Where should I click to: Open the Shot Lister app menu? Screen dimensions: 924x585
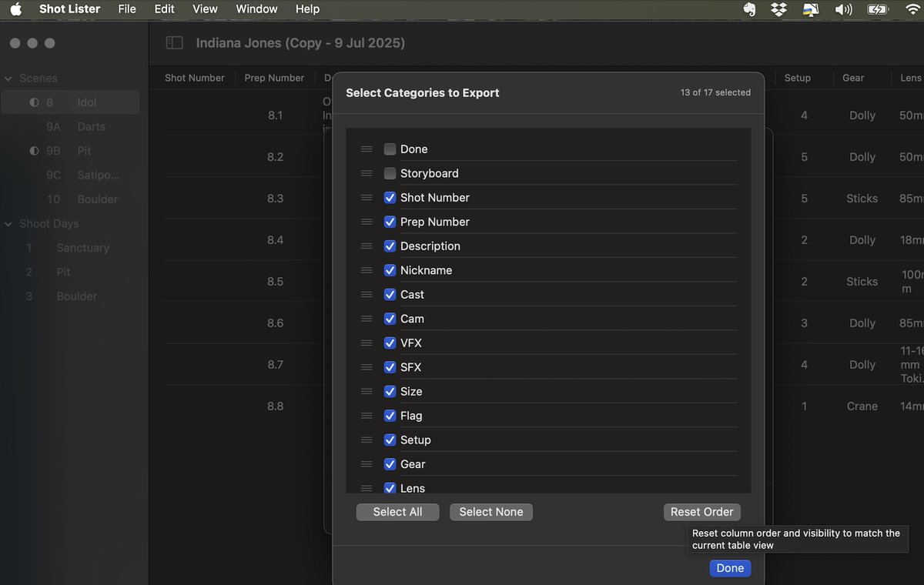pyautogui.click(x=70, y=9)
